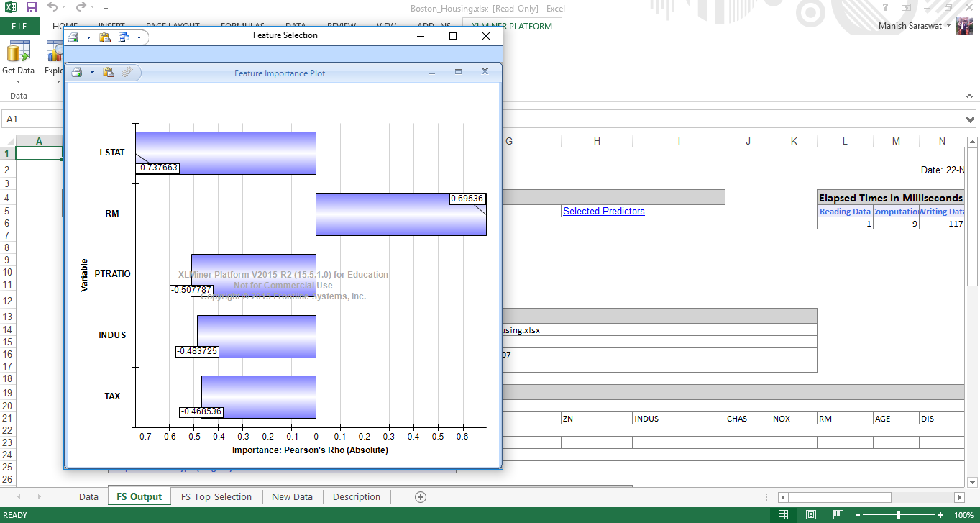This screenshot has width=980, height=523.
Task: Switch to Page Layout view
Action: pos(810,515)
